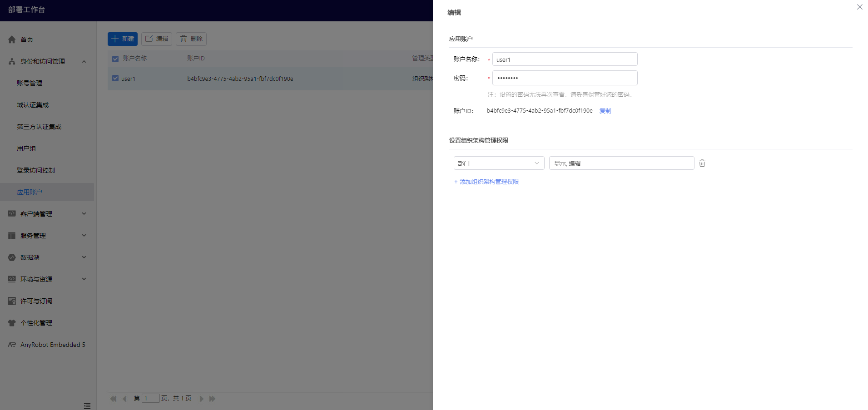Click the 环境与资源 sidebar icon
868x410 pixels.
click(12, 279)
